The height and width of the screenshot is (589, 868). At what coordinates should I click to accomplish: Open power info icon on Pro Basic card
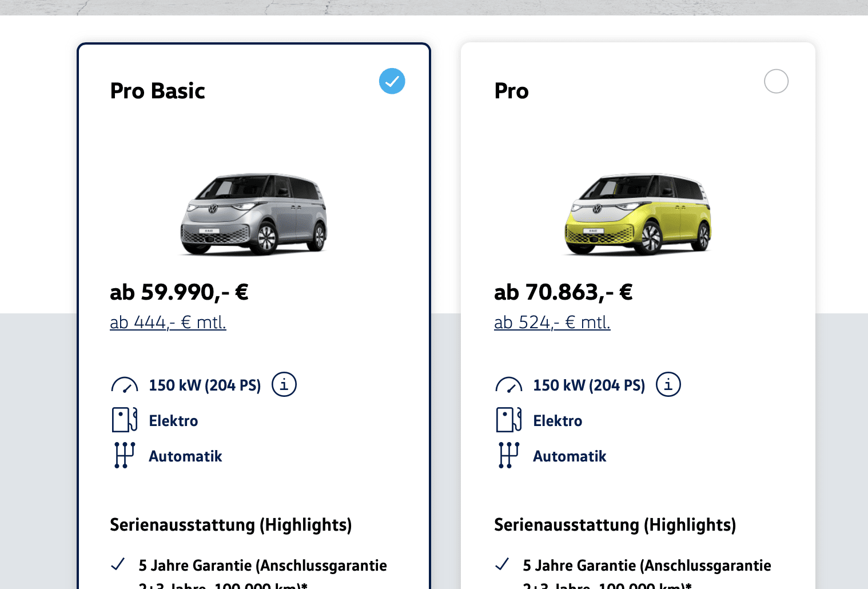click(x=284, y=384)
